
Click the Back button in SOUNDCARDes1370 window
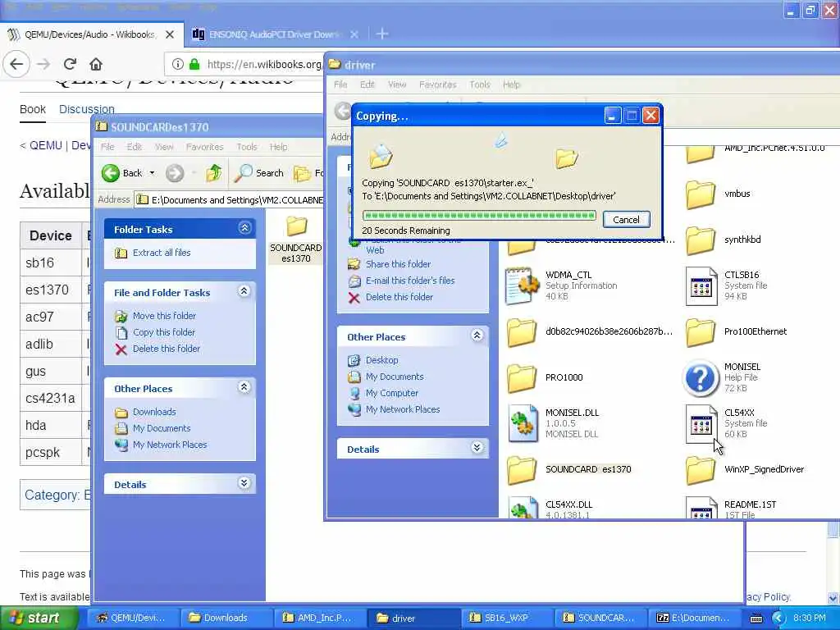122,173
